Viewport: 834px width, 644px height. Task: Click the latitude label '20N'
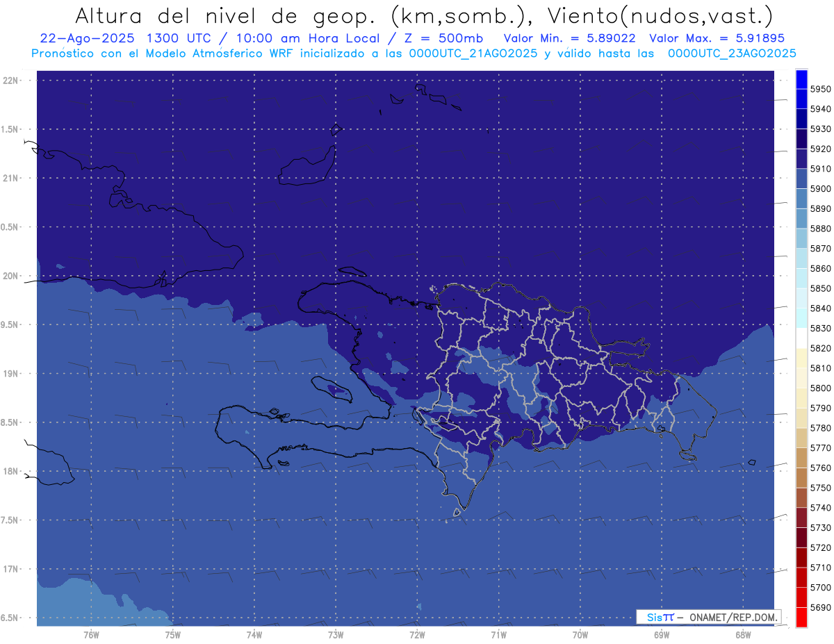[x=10, y=276]
